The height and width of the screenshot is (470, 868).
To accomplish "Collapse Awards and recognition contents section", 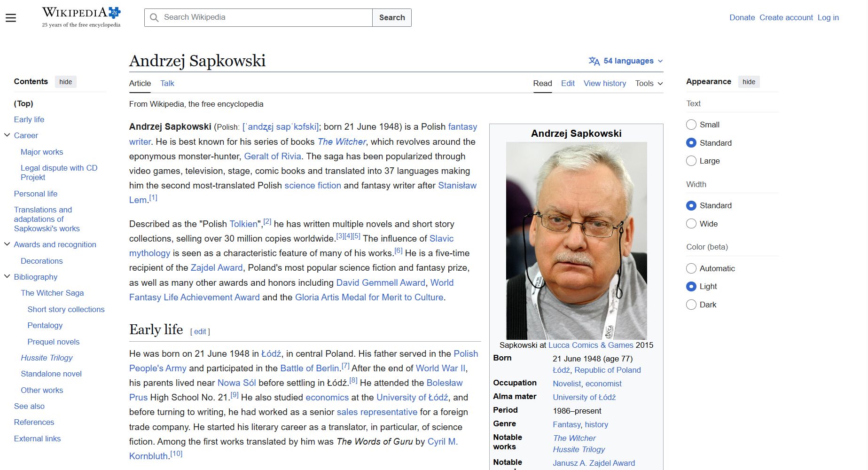I will [7, 244].
